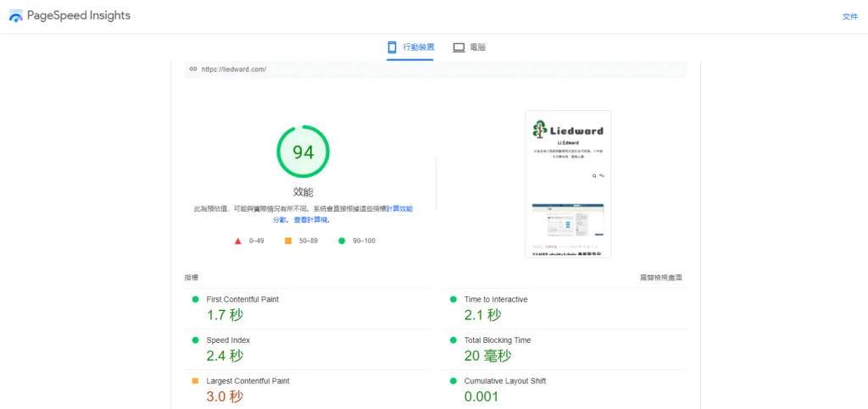Select the desktop computer icon
This screenshot has width=868, height=409.
click(x=459, y=47)
